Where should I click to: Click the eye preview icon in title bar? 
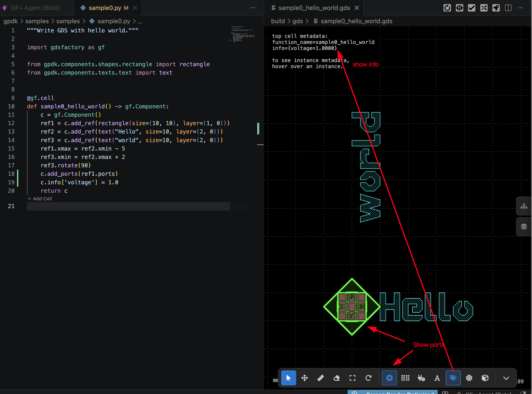[460, 8]
